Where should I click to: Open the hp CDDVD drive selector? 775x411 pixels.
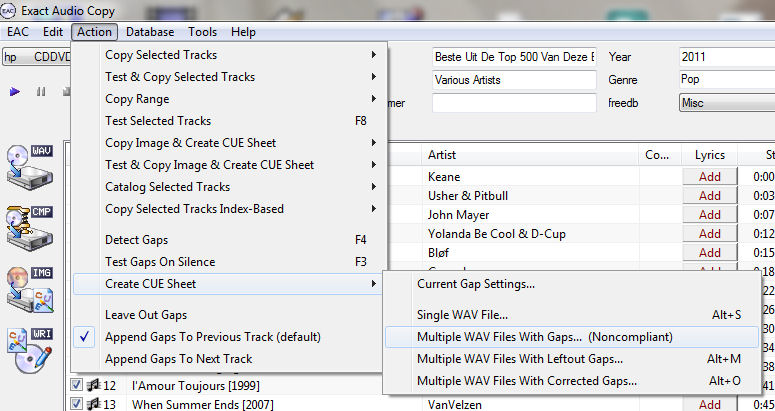[x=37, y=57]
